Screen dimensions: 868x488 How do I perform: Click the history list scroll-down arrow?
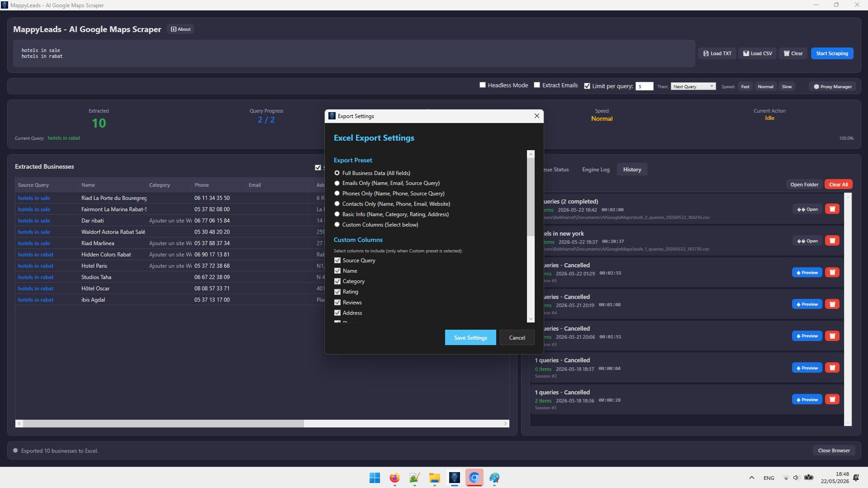pyautogui.click(x=848, y=423)
